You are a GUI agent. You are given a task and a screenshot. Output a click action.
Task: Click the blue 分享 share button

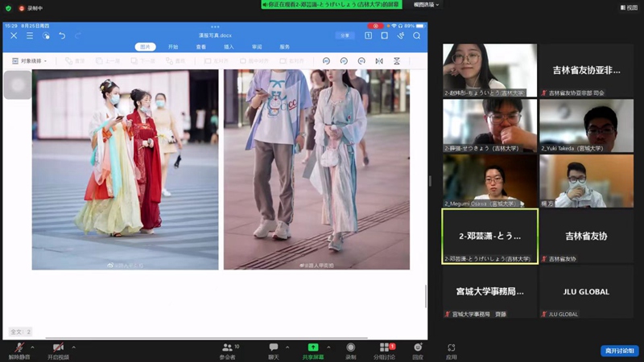tap(345, 35)
